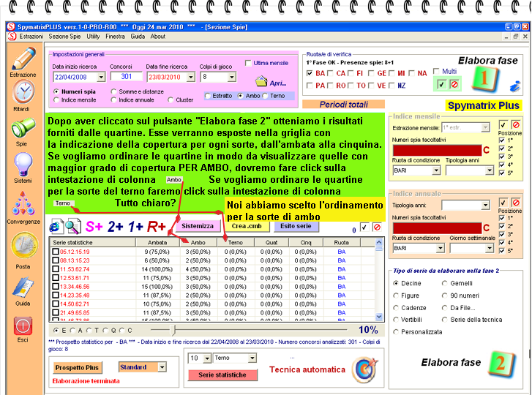Open the Sezione Spie menu
This screenshot has height=395, width=532.
64,37
